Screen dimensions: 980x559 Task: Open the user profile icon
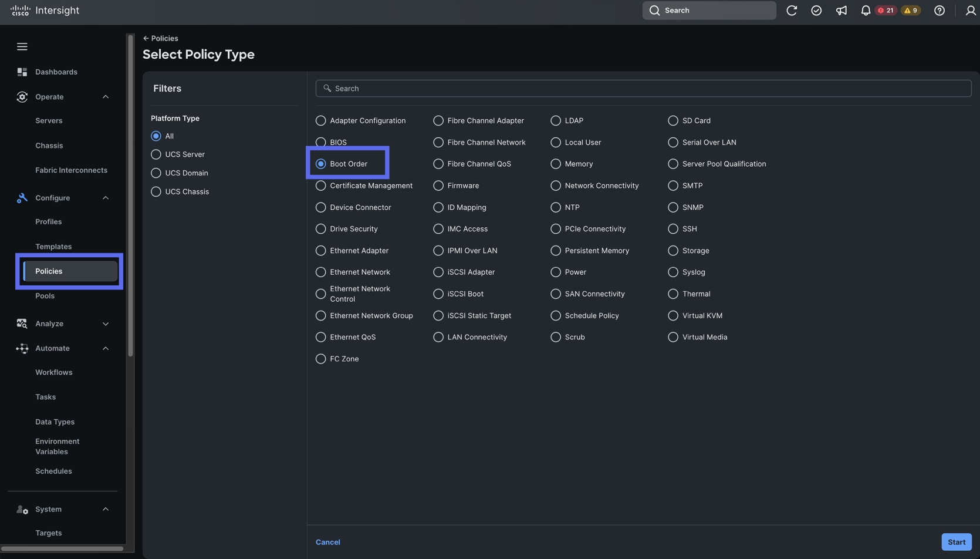970,11
